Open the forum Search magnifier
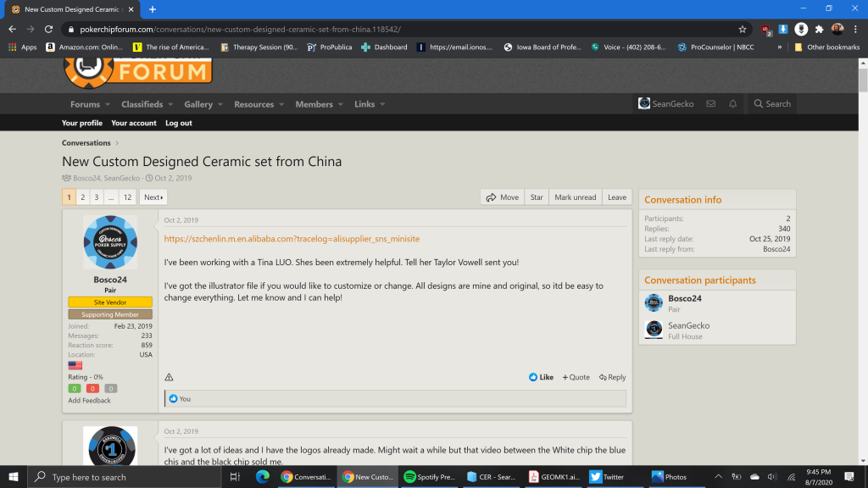 tap(771, 104)
